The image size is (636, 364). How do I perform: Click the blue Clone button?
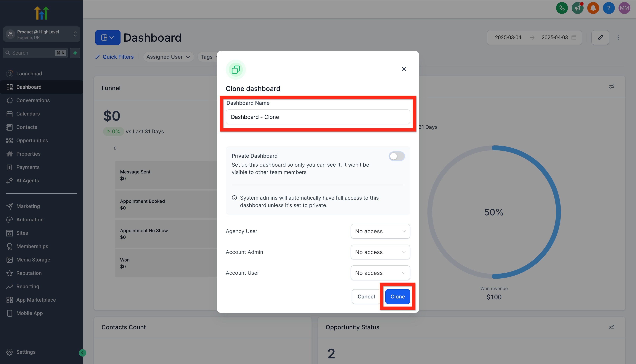click(397, 297)
